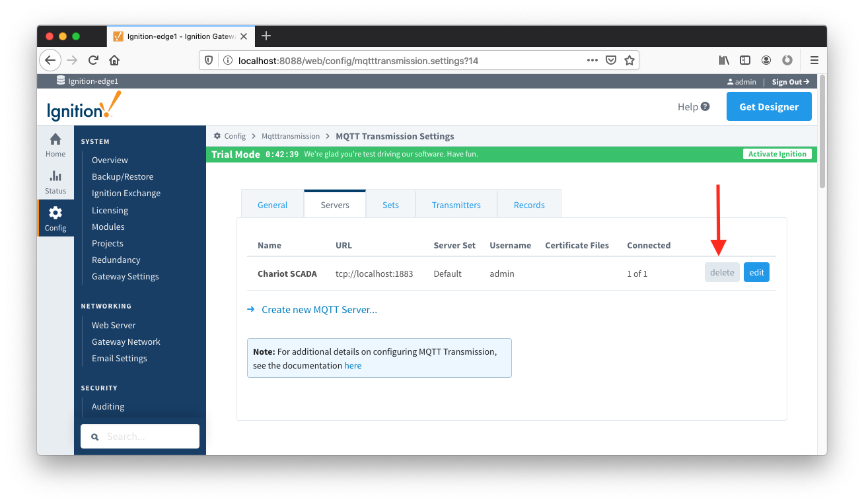Go to the browser home page

coord(114,60)
